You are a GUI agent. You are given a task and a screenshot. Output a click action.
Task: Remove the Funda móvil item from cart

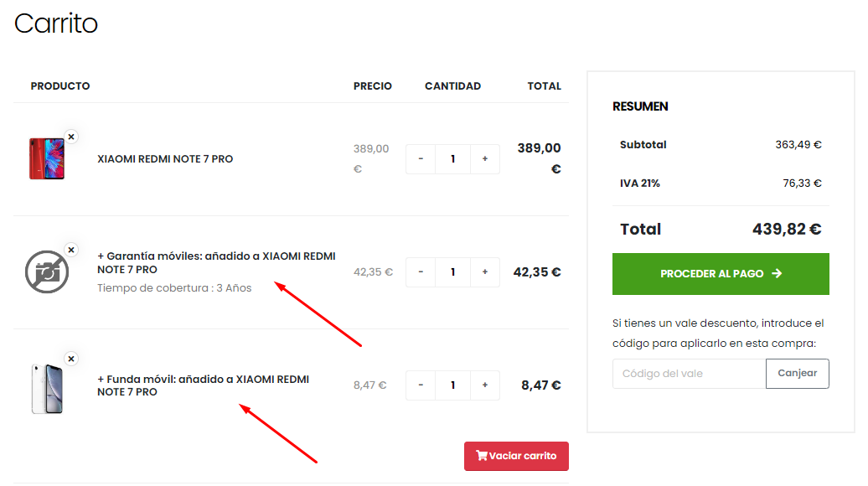point(71,358)
